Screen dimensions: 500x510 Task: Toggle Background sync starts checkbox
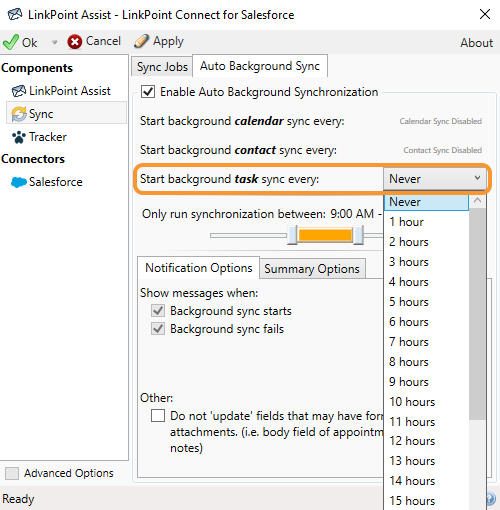pyautogui.click(x=158, y=311)
